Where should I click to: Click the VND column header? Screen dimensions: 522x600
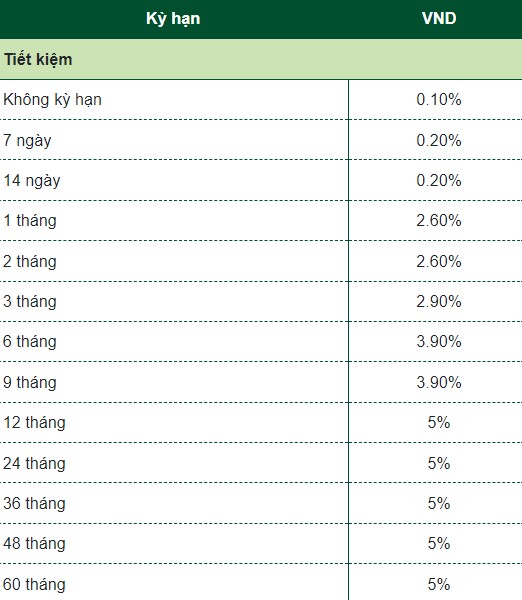pyautogui.click(x=439, y=18)
